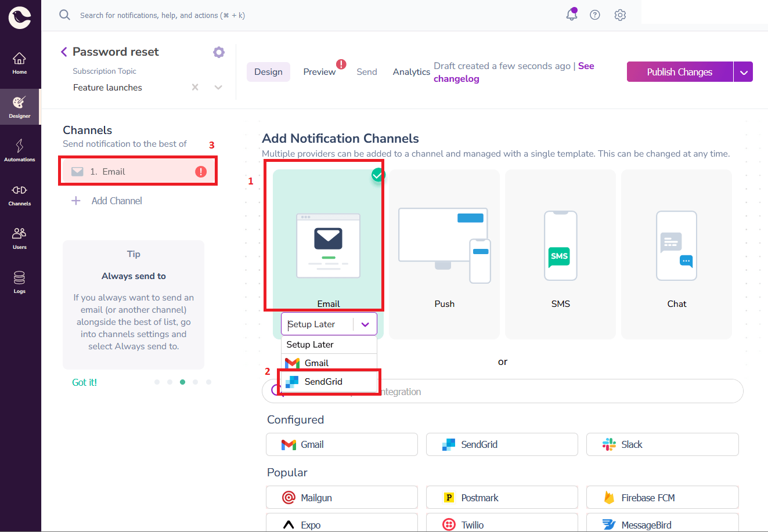
Task: Dismiss the tip with Got it!
Action: 84,382
